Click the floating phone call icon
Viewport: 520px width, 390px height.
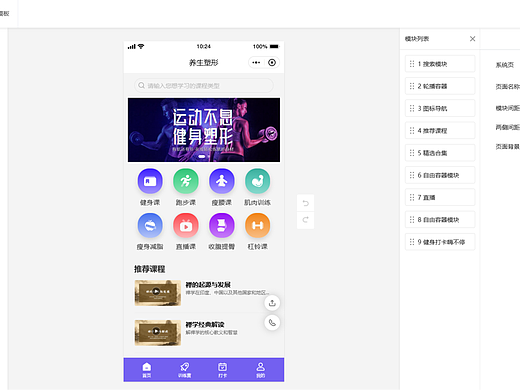pyautogui.click(x=272, y=323)
